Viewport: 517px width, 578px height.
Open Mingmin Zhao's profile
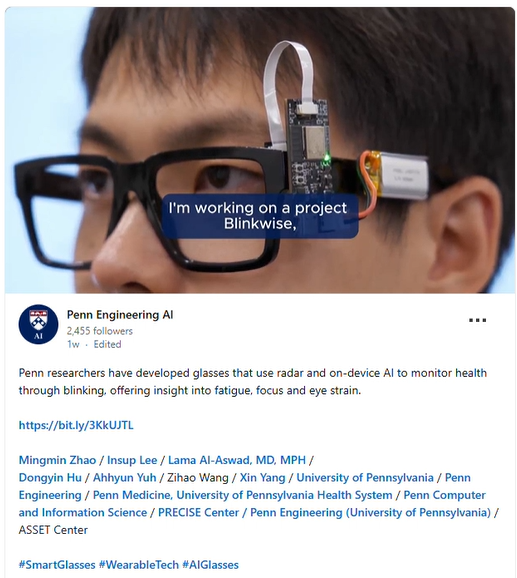[x=57, y=460]
